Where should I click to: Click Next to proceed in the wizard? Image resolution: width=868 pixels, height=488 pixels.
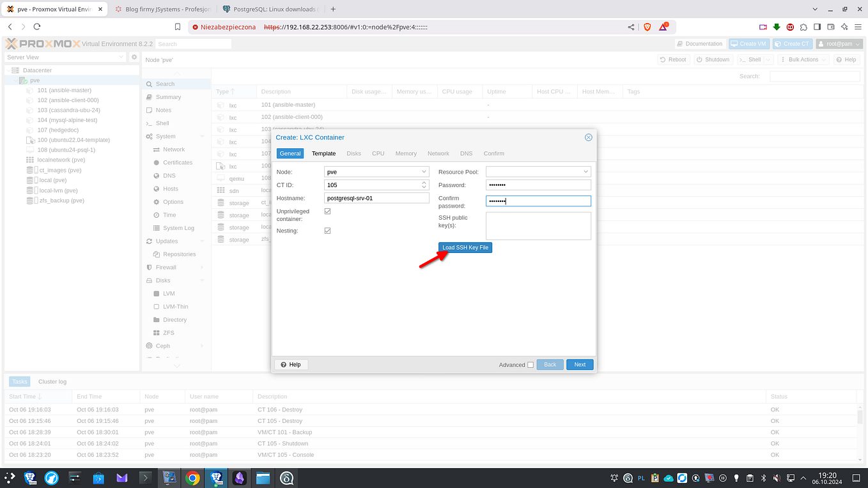pyautogui.click(x=579, y=364)
